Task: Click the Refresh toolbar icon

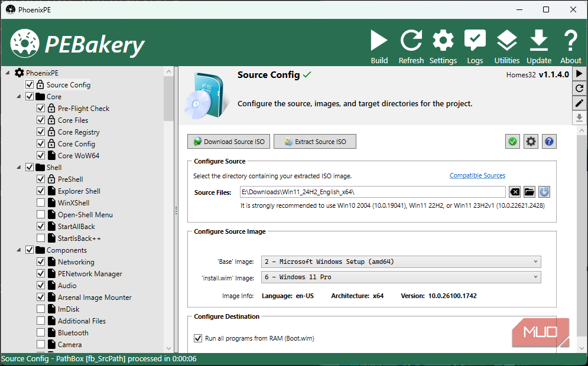Action: point(411,47)
